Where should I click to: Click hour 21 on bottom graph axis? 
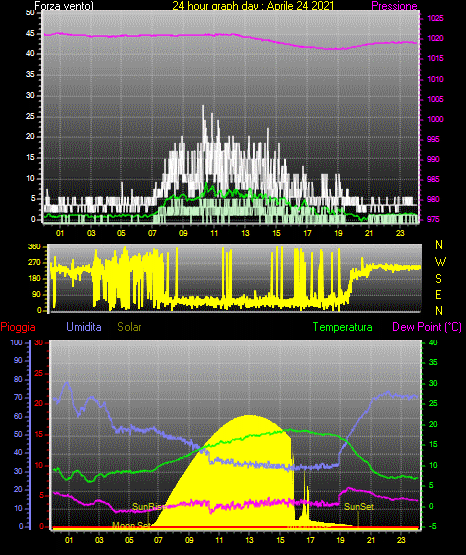pyautogui.click(x=370, y=540)
